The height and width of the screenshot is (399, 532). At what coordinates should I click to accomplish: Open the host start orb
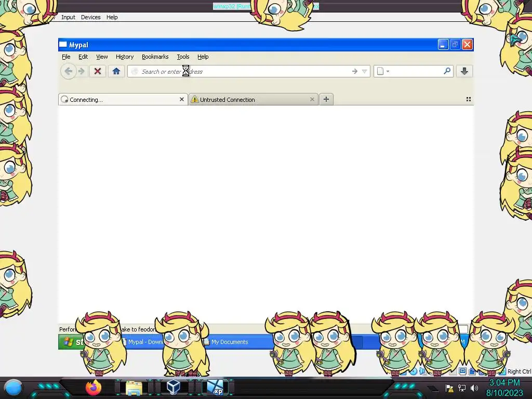click(14, 388)
